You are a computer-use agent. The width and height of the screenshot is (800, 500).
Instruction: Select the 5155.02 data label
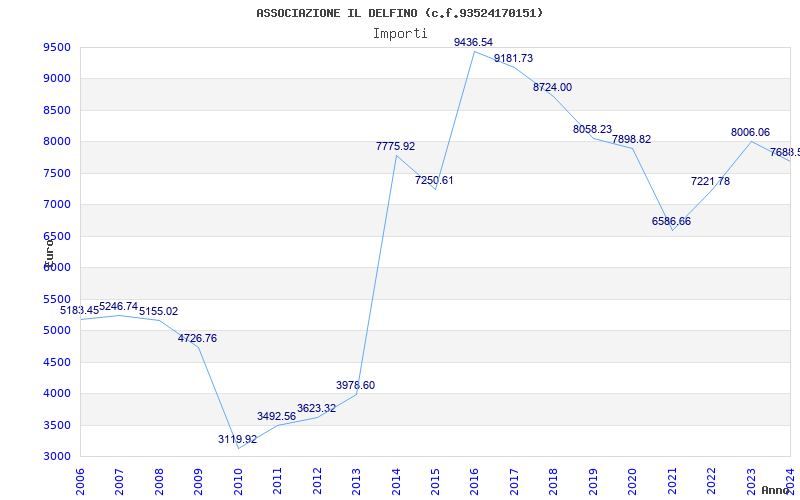point(159,311)
